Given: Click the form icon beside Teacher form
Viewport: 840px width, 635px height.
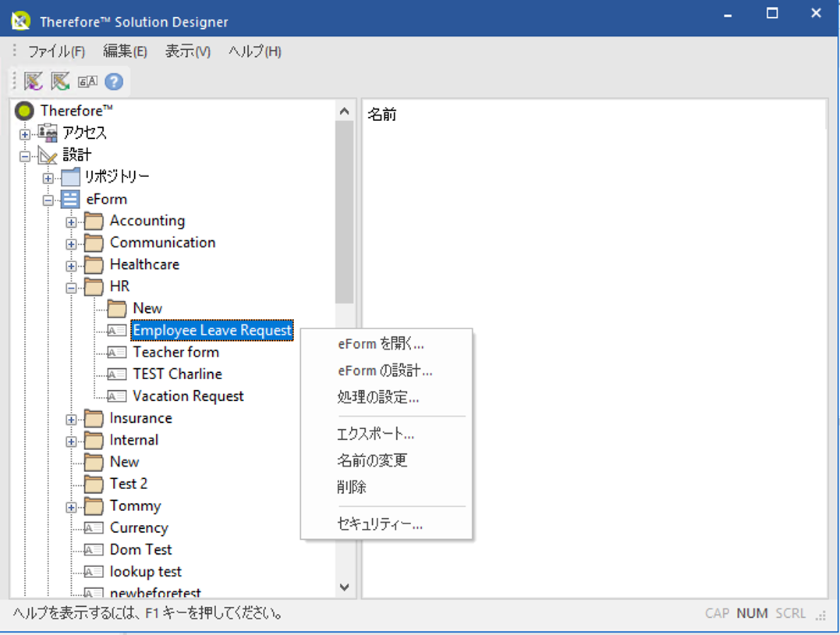Looking at the screenshot, I should [117, 353].
